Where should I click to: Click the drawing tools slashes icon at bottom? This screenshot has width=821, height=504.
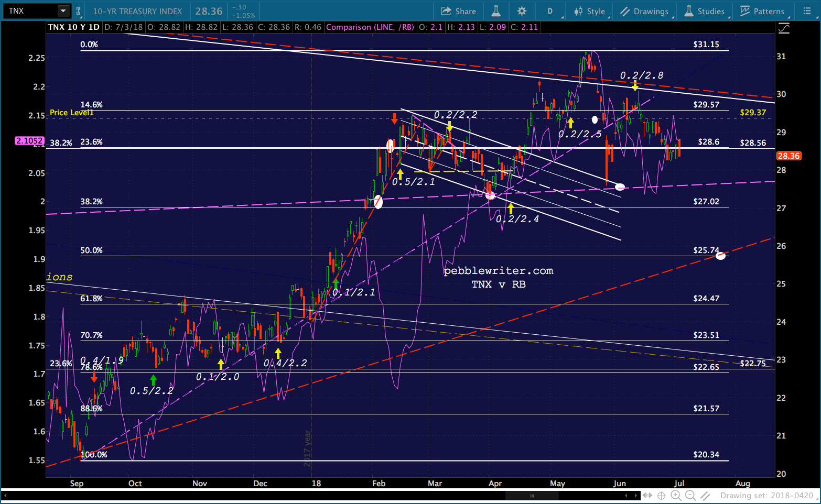(x=706, y=496)
